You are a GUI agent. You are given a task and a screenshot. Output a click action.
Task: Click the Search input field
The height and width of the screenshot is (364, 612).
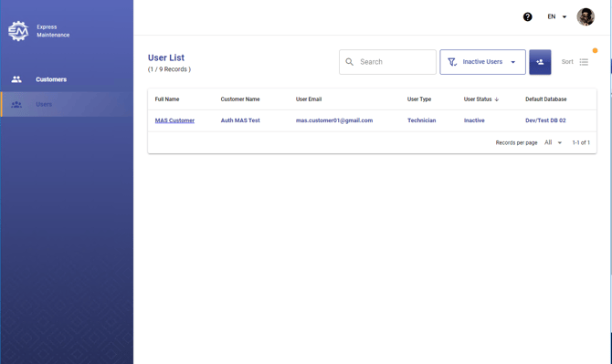[387, 62]
